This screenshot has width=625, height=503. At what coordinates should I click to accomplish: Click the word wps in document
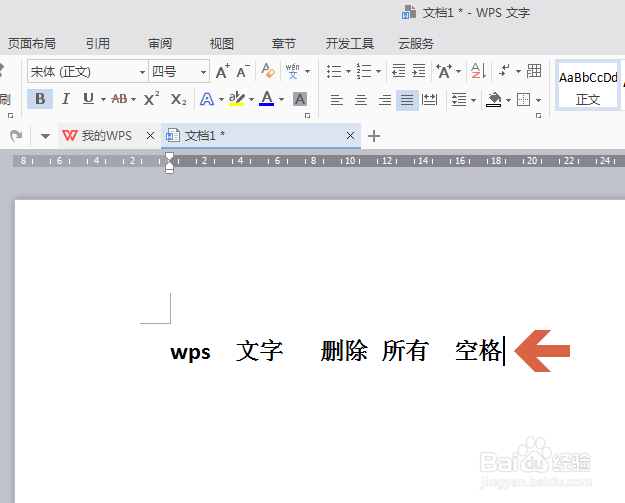(x=190, y=353)
